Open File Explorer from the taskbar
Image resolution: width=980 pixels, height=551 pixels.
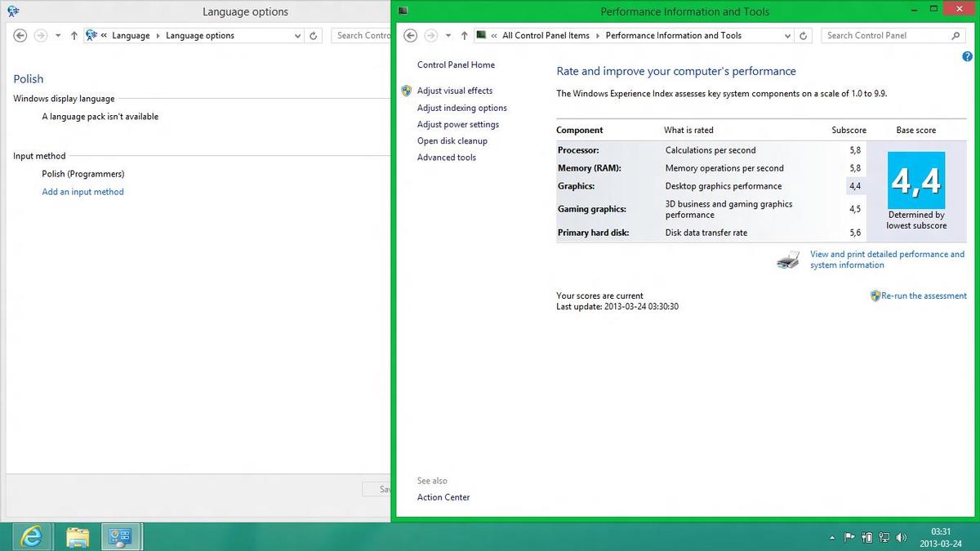pyautogui.click(x=78, y=536)
